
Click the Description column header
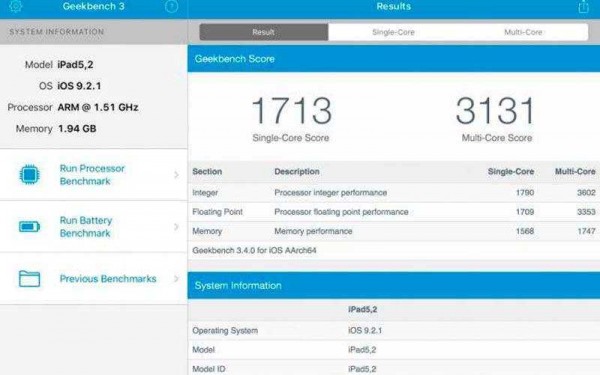pos(297,171)
